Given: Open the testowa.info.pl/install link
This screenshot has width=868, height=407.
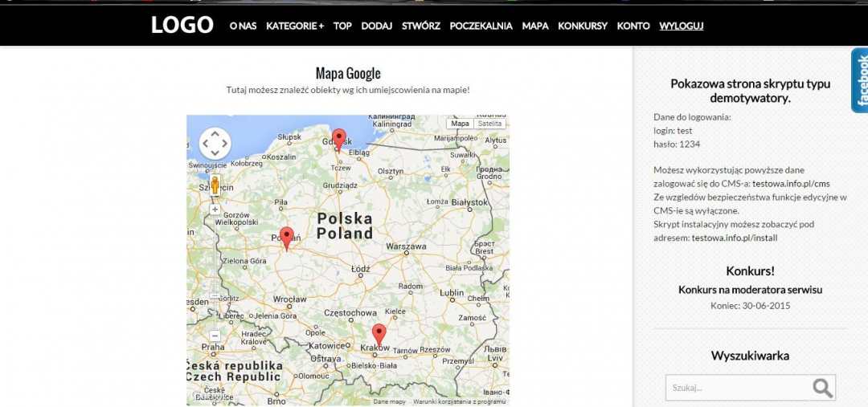Looking at the screenshot, I should pyautogui.click(x=735, y=238).
